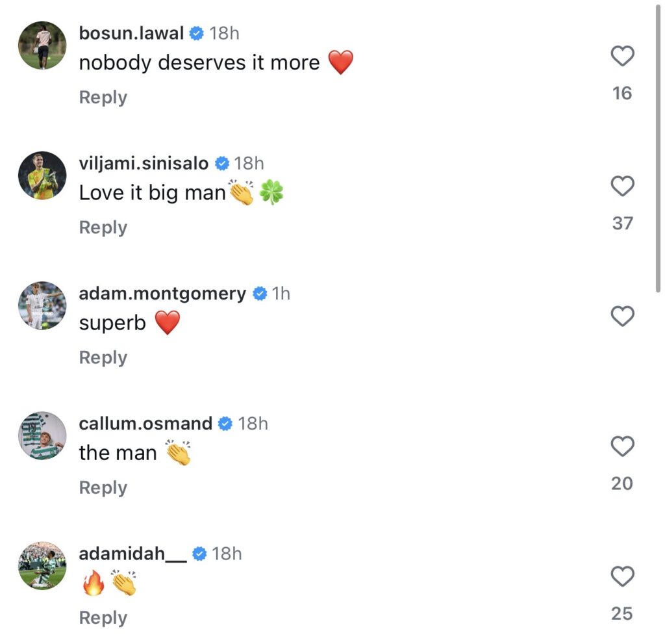Visit the viljami.sinisalo username link

coord(144,163)
